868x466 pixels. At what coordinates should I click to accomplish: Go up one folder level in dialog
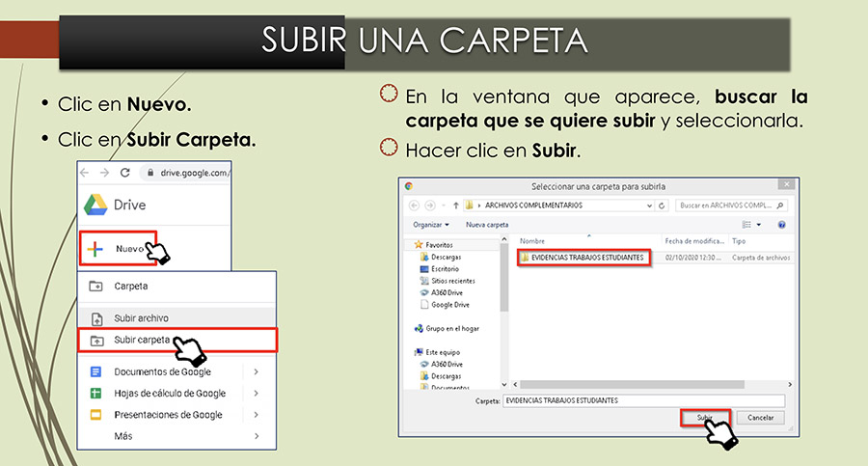455,206
